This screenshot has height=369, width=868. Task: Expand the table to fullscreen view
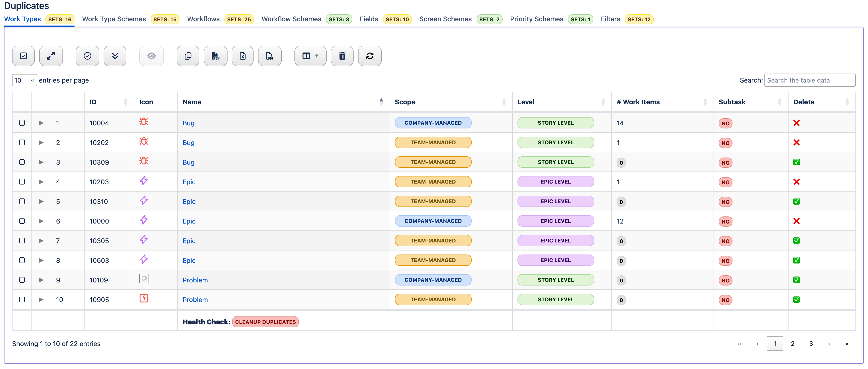pos(51,56)
